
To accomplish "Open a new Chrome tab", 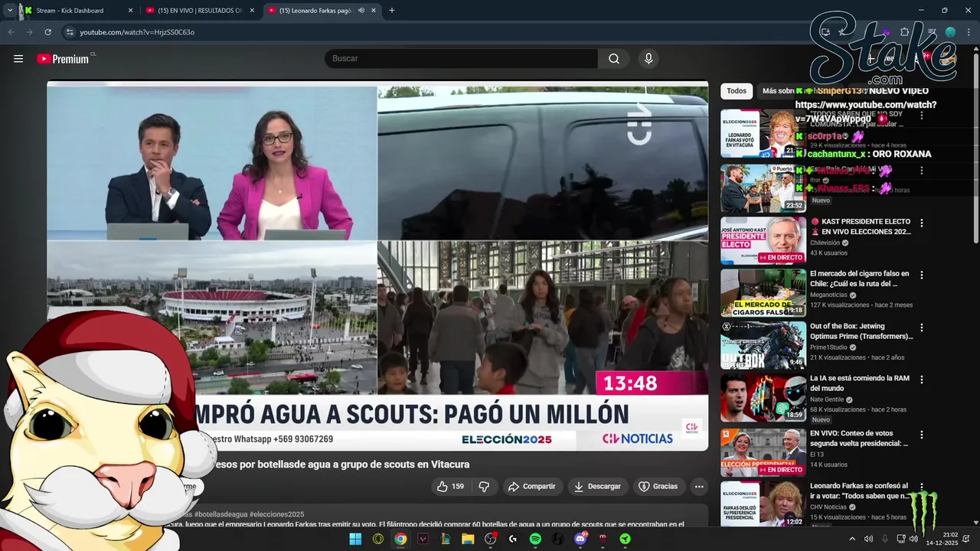I will tap(392, 11).
